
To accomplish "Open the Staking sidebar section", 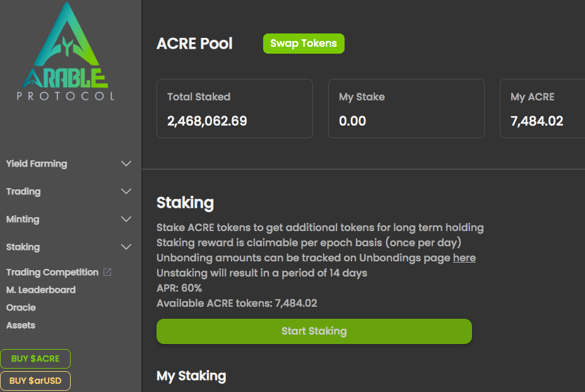I will 23,247.
